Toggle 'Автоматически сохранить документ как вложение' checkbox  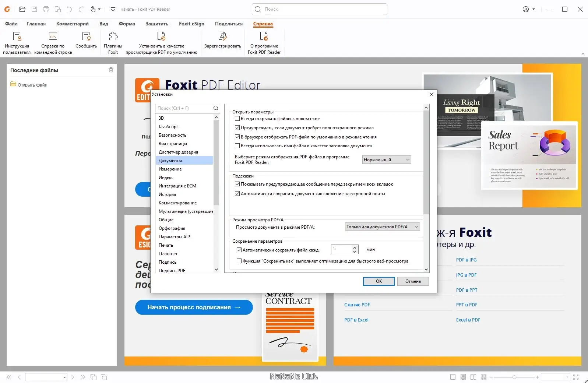click(237, 194)
